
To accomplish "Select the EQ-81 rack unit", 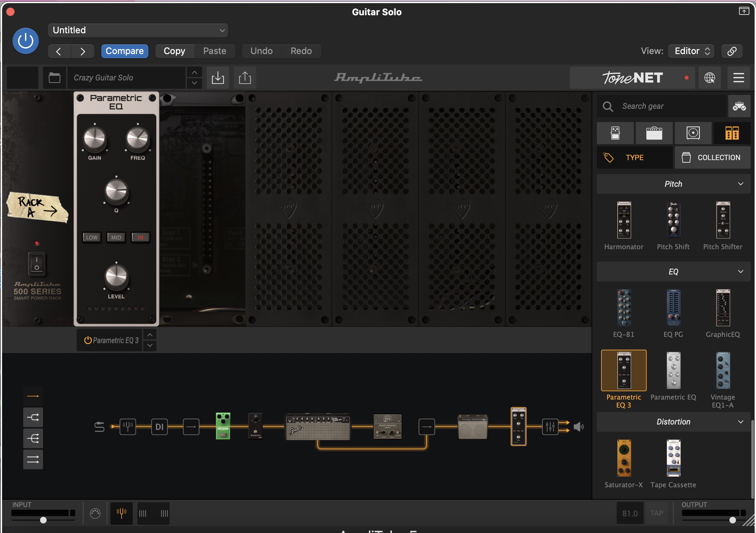I will tap(624, 313).
